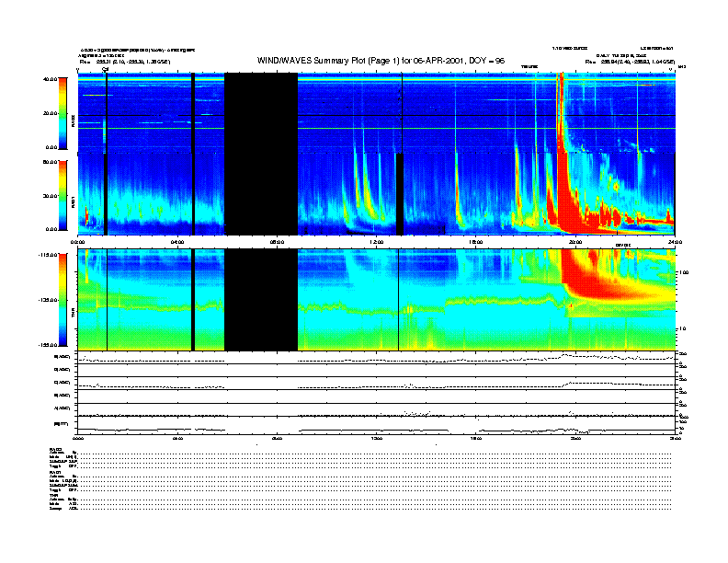Select the -155.00 label on TNR color scale
The height and width of the screenshot is (563, 728).
point(49,345)
